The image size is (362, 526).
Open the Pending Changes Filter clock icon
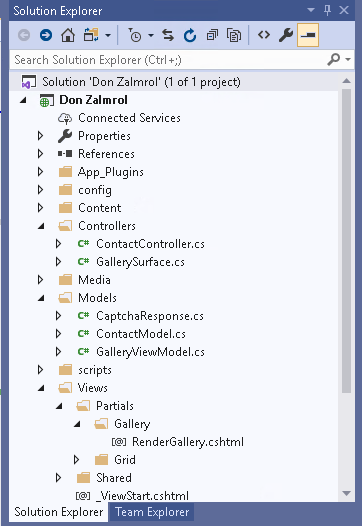tap(135, 35)
